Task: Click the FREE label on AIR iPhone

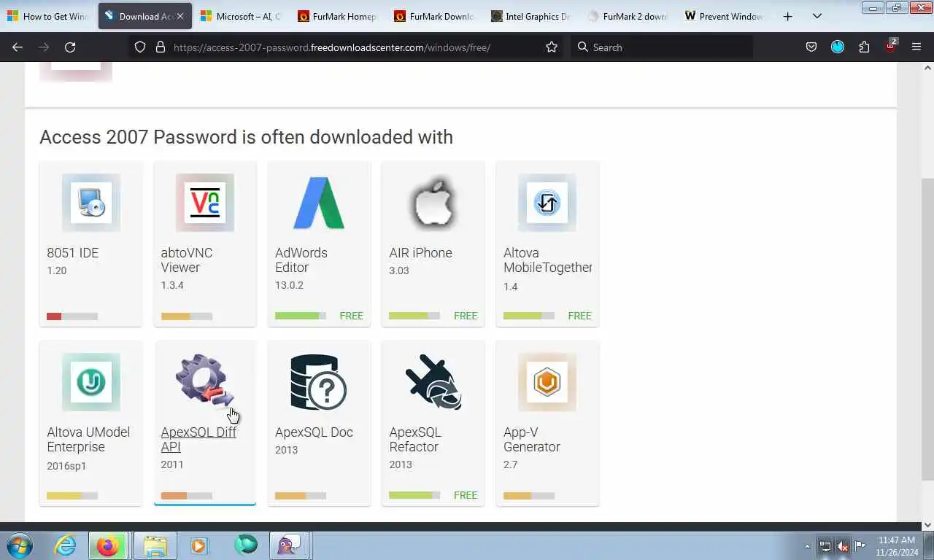Action: [x=466, y=316]
